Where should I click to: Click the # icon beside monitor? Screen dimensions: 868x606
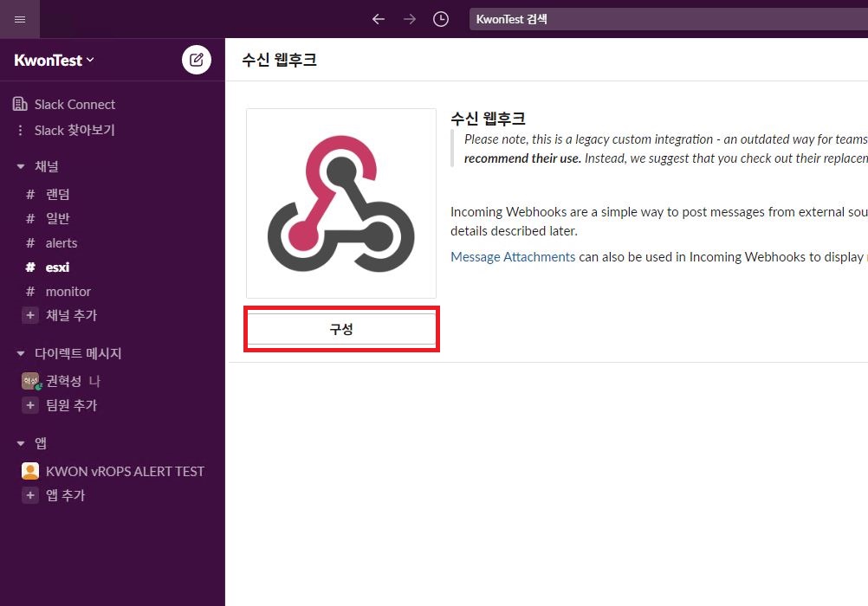(x=30, y=292)
